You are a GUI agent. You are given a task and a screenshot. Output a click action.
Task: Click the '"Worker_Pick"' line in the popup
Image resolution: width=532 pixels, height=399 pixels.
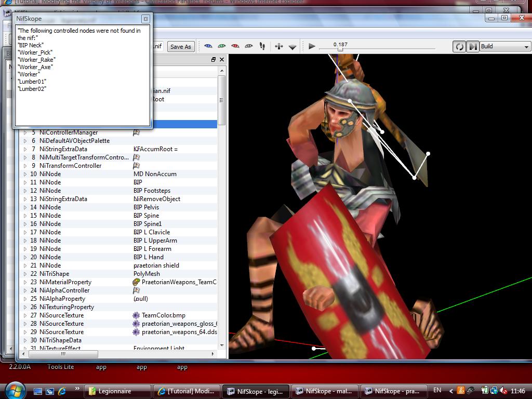pyautogui.click(x=35, y=52)
